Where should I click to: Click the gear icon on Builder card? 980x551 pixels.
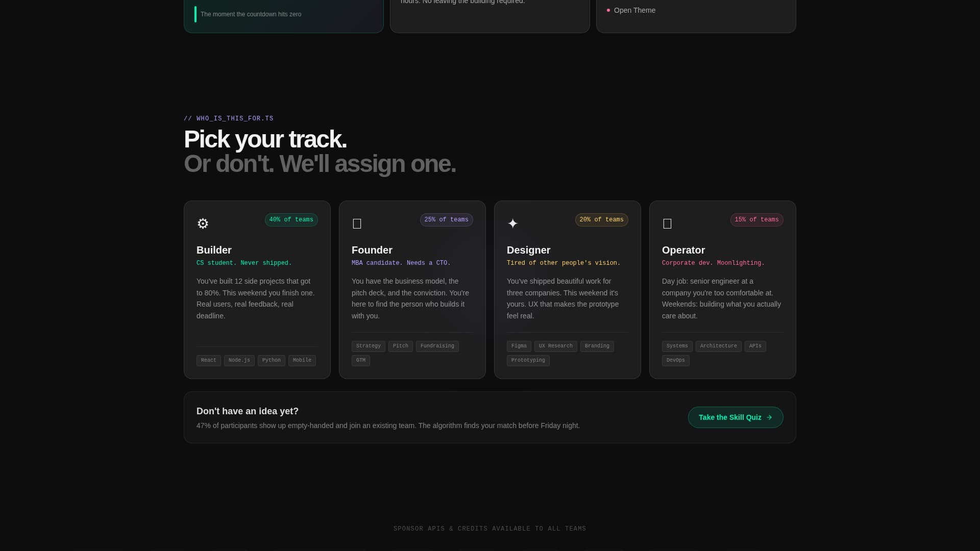203,223
